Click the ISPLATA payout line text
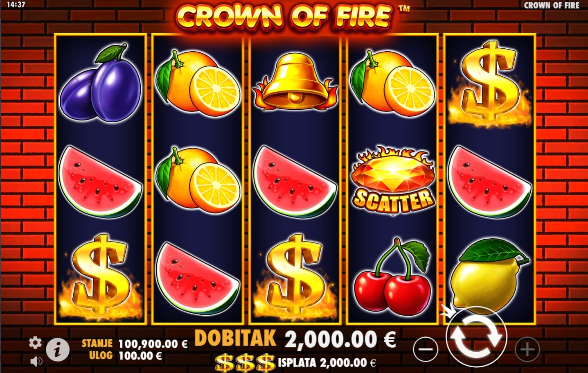588x373 pixels. point(327,362)
